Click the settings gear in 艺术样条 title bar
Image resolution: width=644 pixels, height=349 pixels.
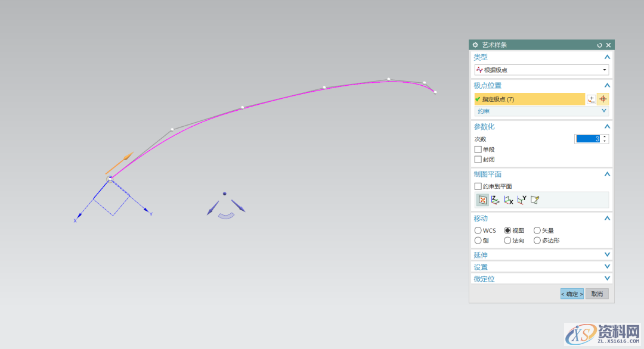[x=475, y=45]
